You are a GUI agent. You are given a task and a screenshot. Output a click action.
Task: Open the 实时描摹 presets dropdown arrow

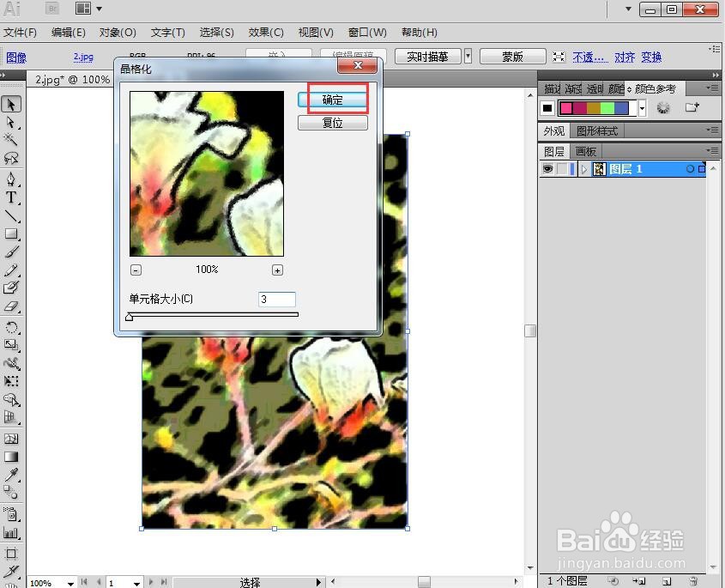(x=468, y=57)
